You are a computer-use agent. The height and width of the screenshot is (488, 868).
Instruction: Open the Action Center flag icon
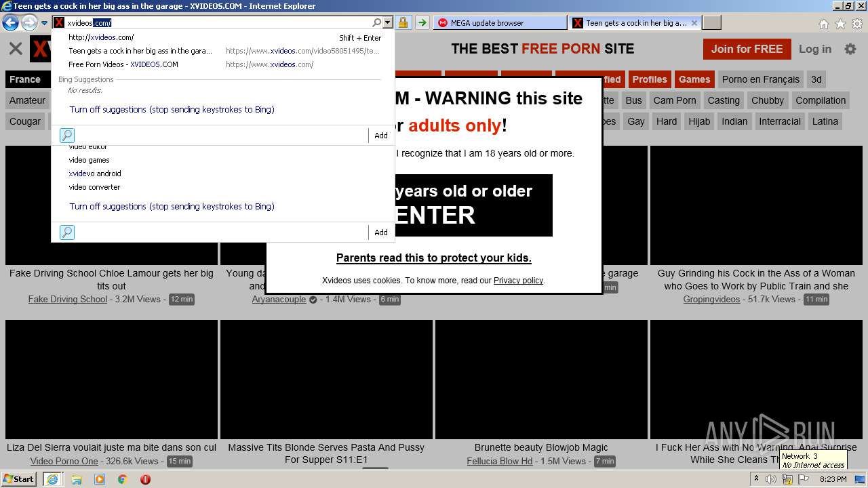804,479
